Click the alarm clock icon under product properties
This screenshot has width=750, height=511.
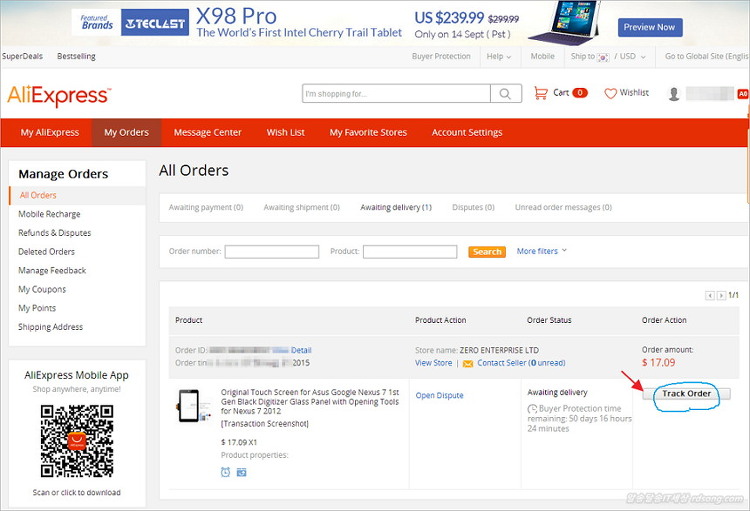tap(226, 471)
